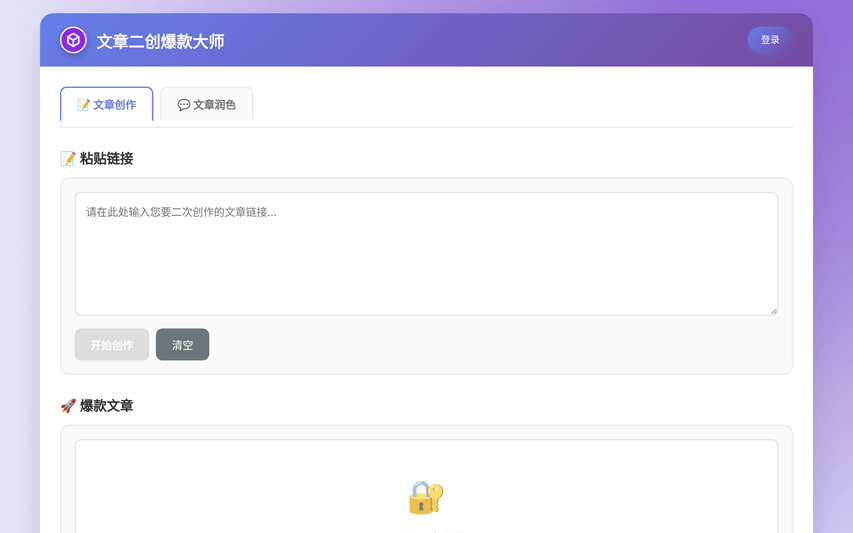The height and width of the screenshot is (533, 853).
Task: Click the memo icon beside 粘贴链接 heading
Action: (68, 158)
